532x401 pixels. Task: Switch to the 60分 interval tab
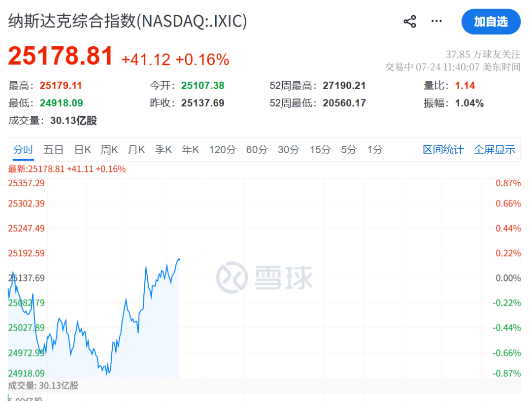257,149
